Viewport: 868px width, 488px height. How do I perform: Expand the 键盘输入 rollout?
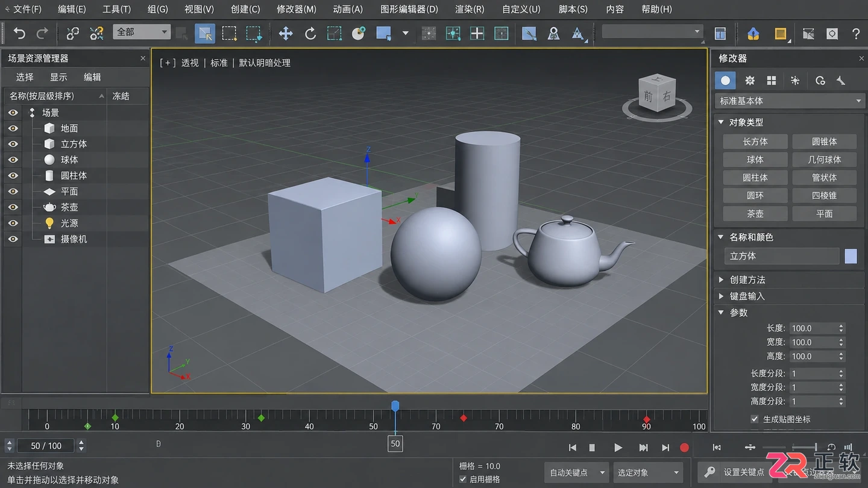pos(721,296)
